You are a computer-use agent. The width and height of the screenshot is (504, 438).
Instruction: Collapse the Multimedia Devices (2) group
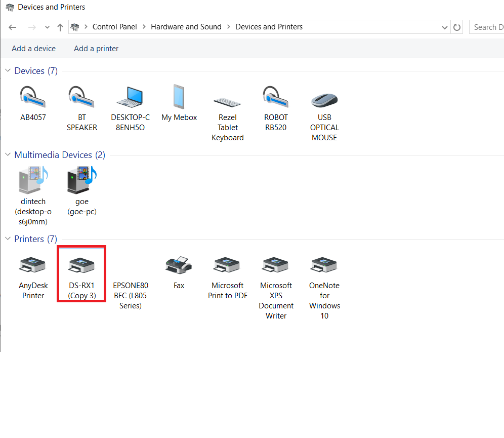click(8, 154)
